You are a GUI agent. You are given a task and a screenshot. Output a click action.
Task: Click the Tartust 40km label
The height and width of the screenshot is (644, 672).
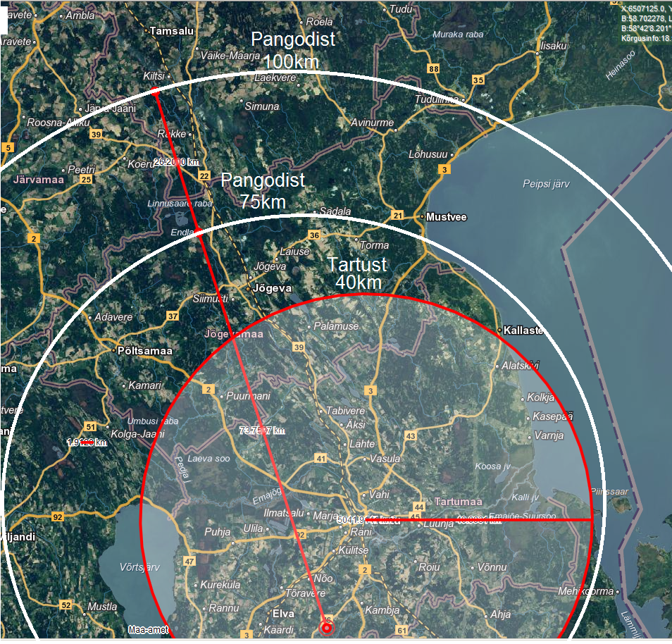tap(357, 273)
